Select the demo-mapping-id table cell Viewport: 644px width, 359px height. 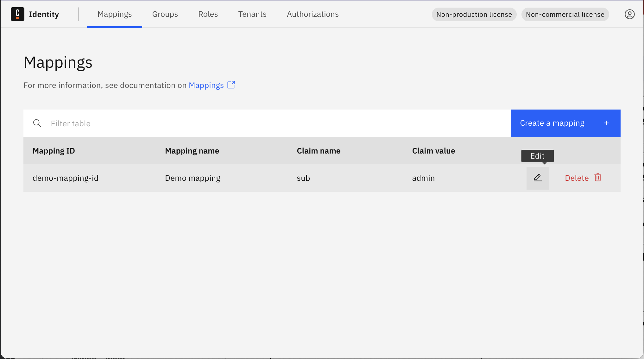66,178
